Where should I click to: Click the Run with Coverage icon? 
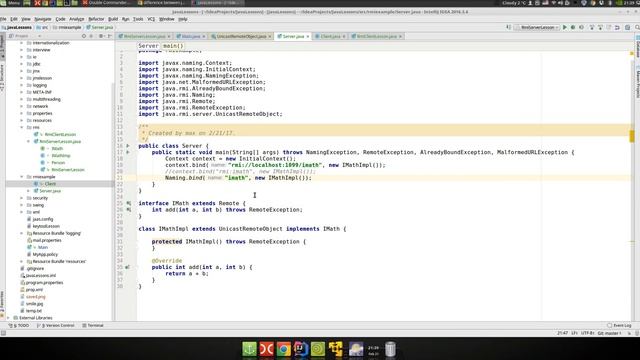(582, 27)
